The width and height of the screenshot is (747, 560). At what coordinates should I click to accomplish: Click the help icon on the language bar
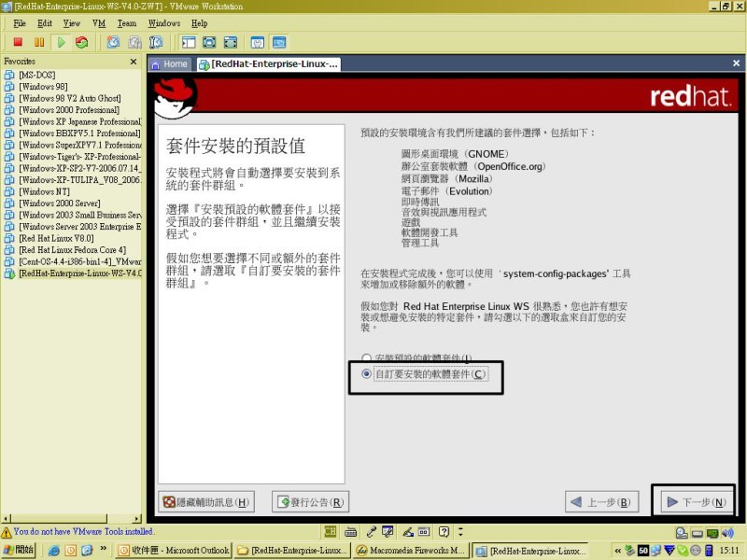coord(444,531)
